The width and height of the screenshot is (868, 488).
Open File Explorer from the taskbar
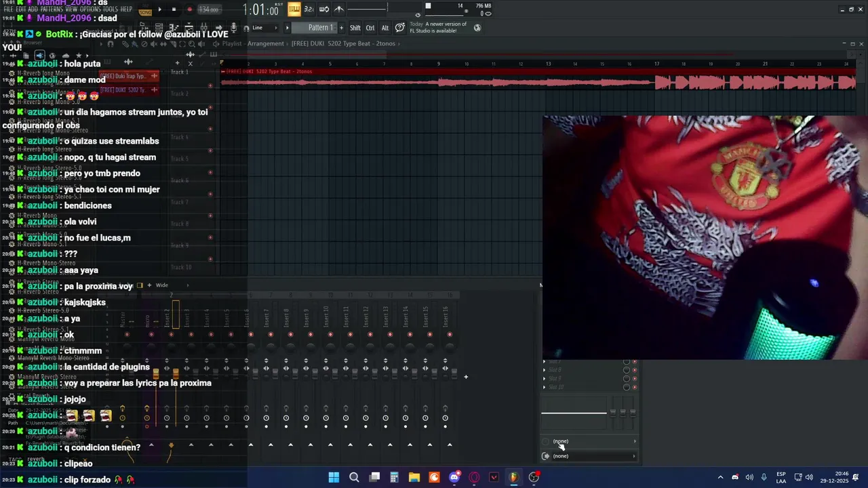414,477
